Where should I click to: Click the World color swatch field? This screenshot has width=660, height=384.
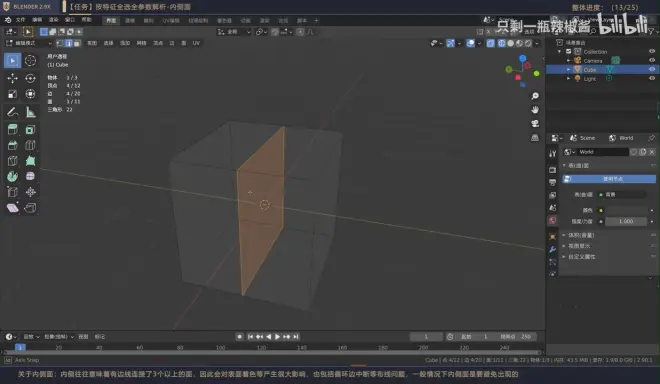(626, 210)
